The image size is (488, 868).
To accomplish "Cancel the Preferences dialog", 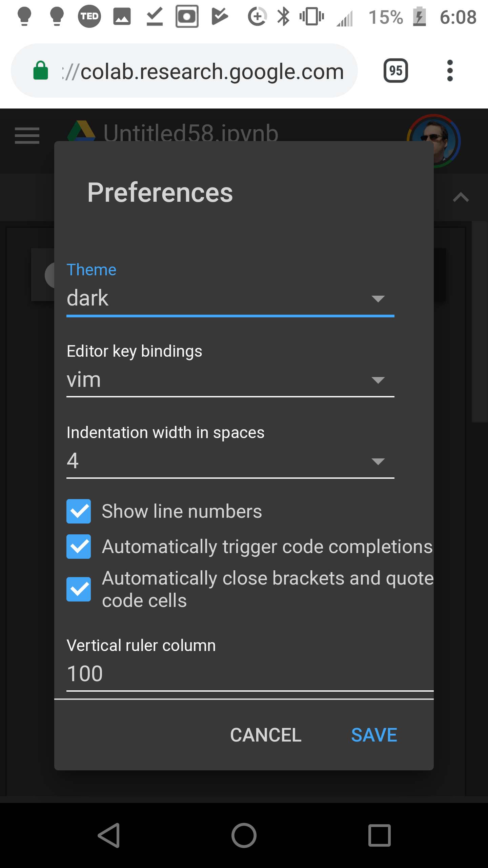I will [x=265, y=735].
